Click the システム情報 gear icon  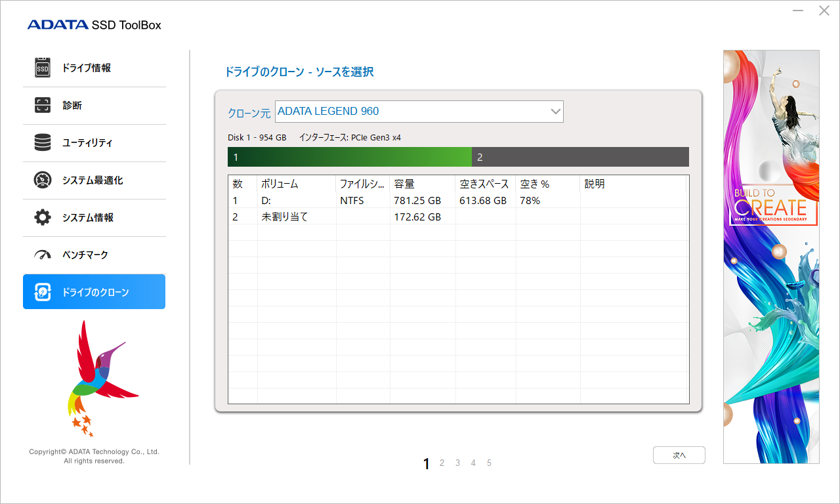[42, 217]
